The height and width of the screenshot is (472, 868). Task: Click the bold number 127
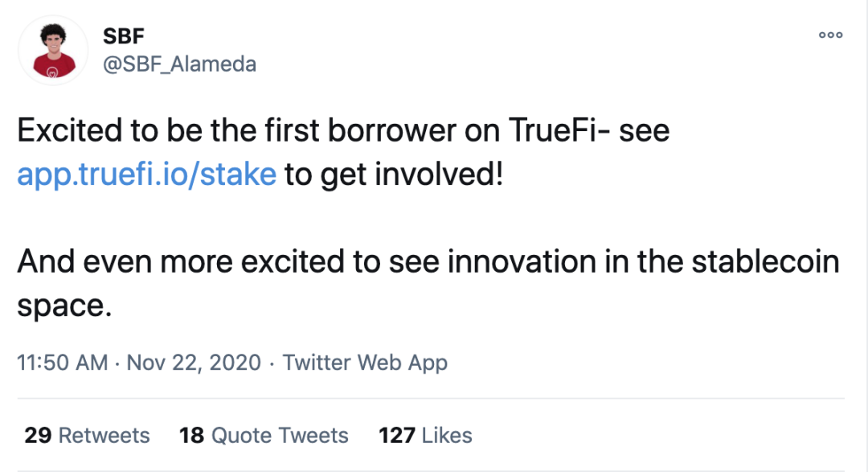[x=397, y=436]
